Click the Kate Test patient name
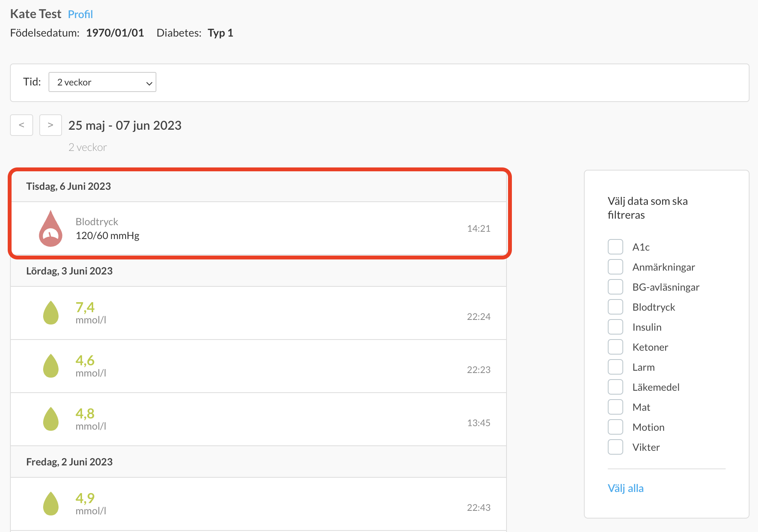This screenshot has height=532, width=758. point(36,14)
